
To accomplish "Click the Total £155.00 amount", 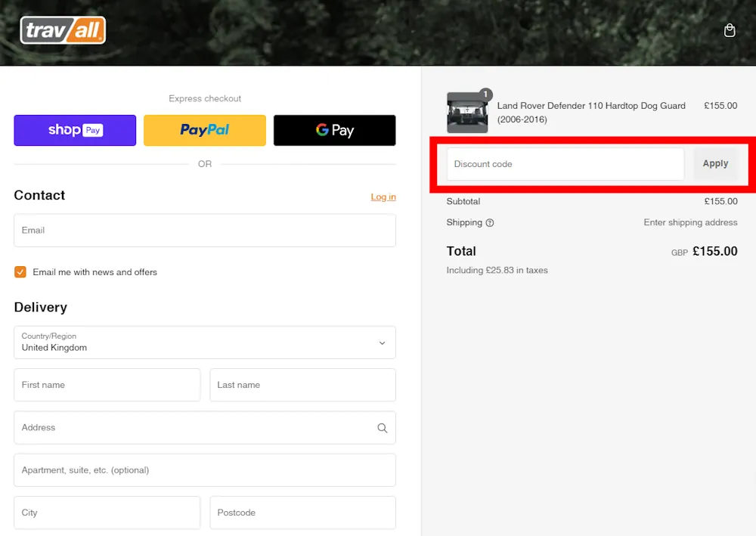I will 715,251.
